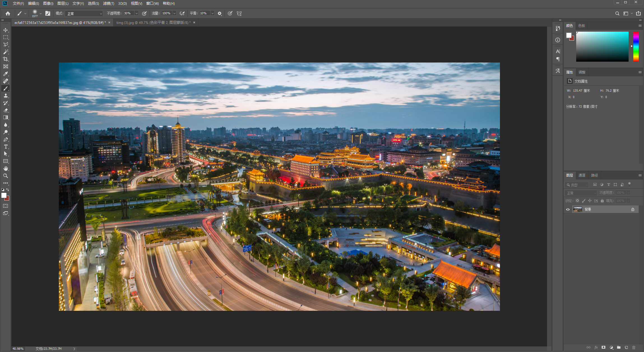Create a new layer button
This screenshot has height=352, width=644.
[x=626, y=348]
